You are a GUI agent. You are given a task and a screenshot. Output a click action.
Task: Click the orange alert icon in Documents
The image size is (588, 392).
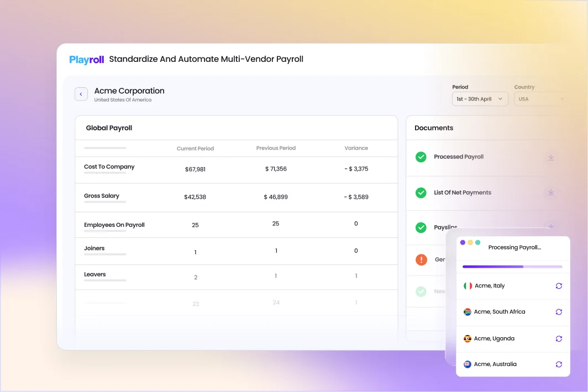coord(421,259)
